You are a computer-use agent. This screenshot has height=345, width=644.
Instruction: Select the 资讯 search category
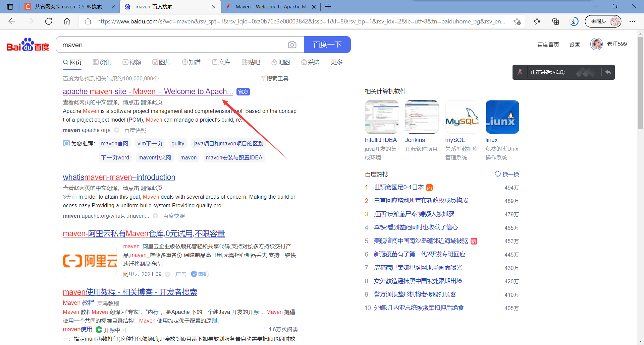coord(102,62)
